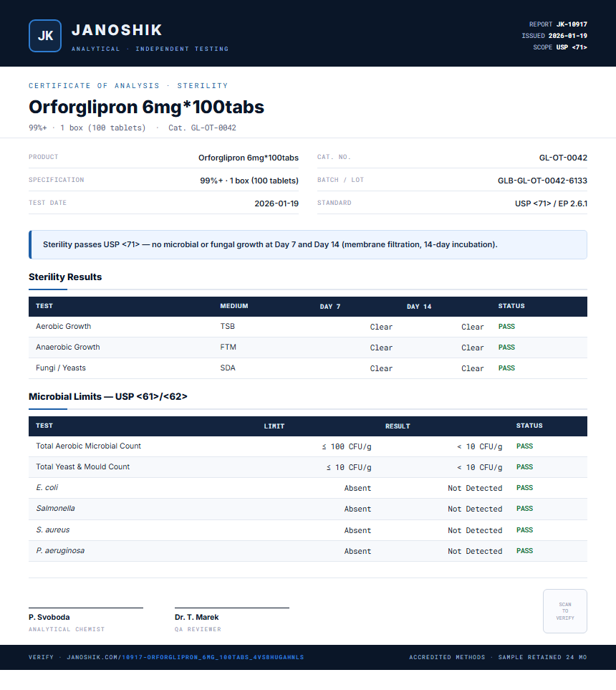
Task: Click the Microbial Limits — USP <61>/<62> heading
Action: tap(107, 396)
